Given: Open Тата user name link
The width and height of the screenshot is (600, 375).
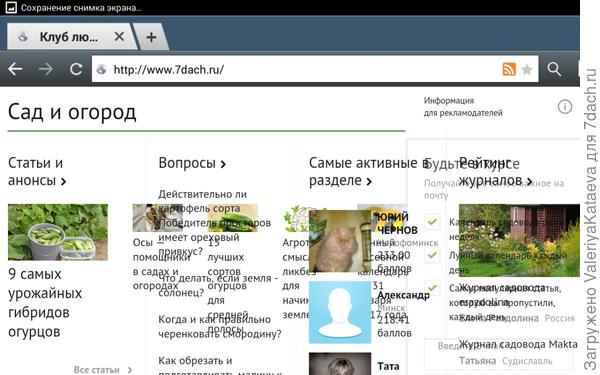Looking at the screenshot, I should pyautogui.click(x=388, y=367).
